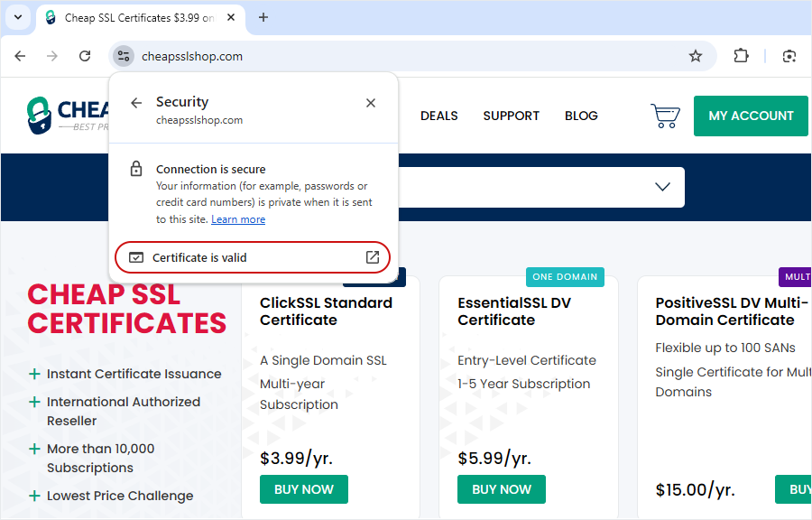Click the browser Forward arrow button

[52, 56]
